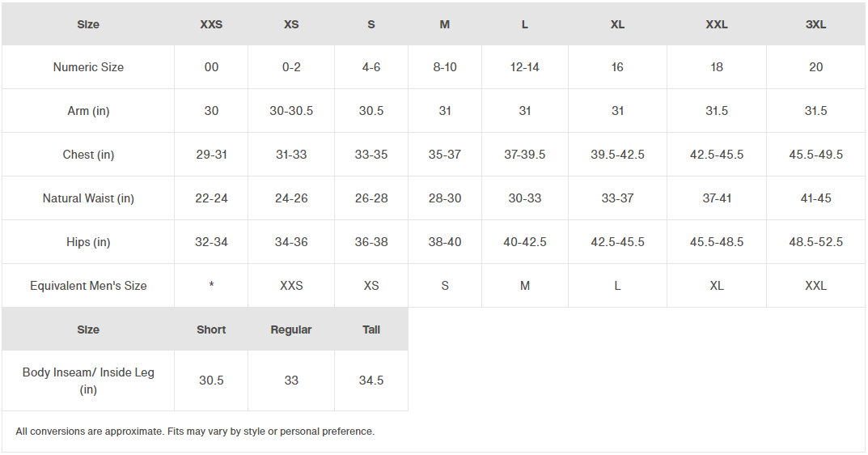Click the asterisk in the men's size row
The height and width of the screenshot is (455, 868).
pos(211,285)
